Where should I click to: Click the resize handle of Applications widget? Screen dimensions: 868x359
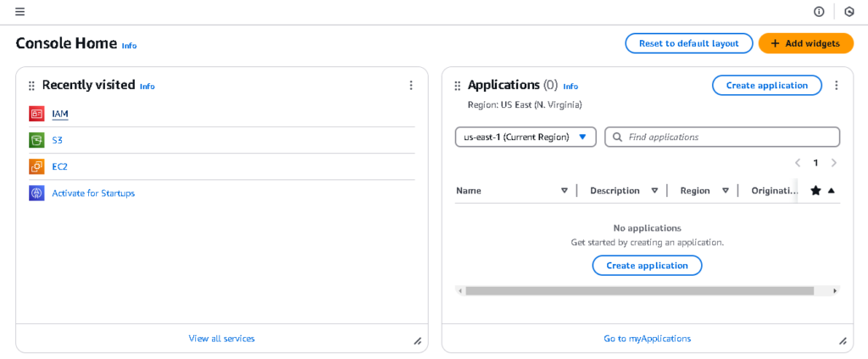843,341
